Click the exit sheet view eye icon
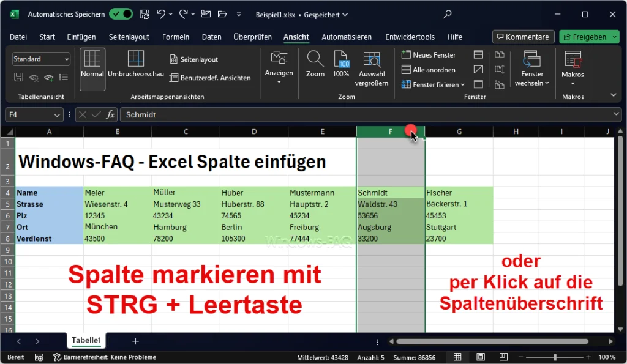This screenshot has width=627, height=364. click(x=34, y=78)
